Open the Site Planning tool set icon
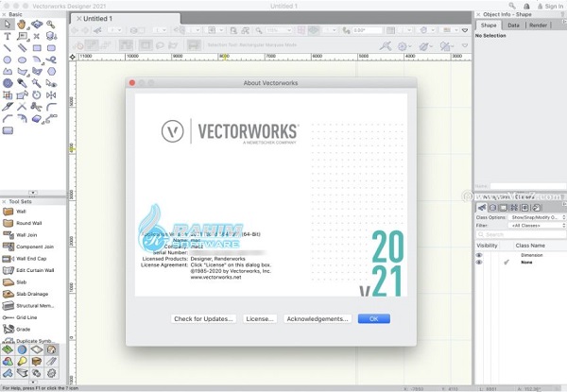This screenshot has width=567, height=392. (8, 349)
